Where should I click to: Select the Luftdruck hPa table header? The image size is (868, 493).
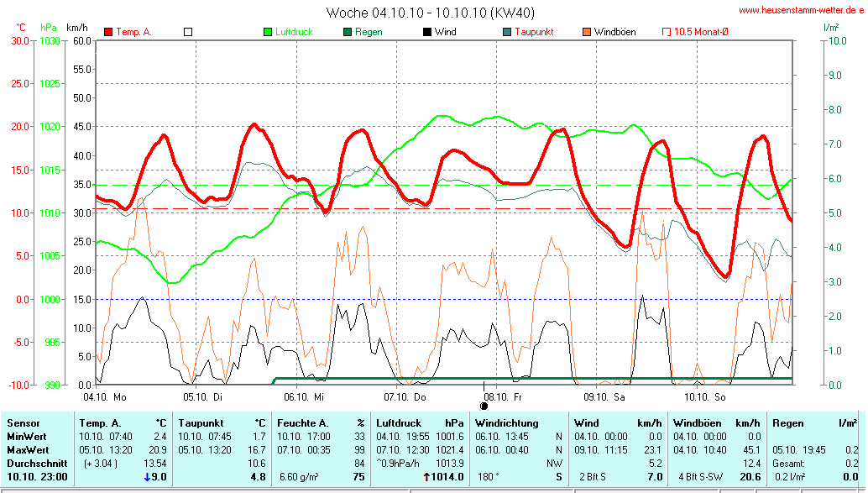coord(420,423)
